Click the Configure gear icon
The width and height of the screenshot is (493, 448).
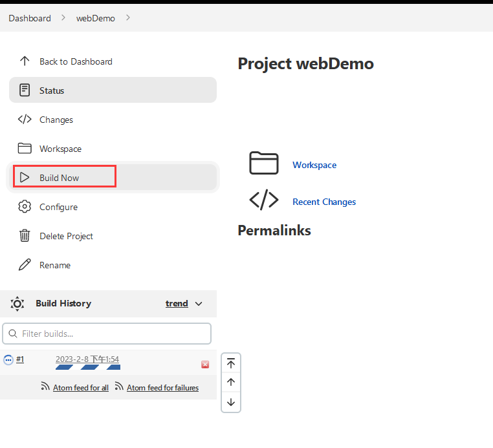(x=25, y=207)
